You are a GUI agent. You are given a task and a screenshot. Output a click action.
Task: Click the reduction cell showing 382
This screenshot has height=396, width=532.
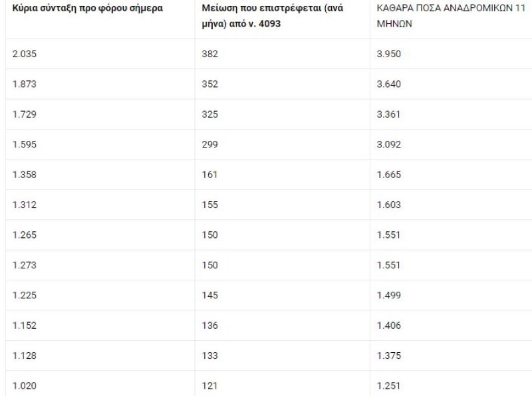tap(210, 54)
